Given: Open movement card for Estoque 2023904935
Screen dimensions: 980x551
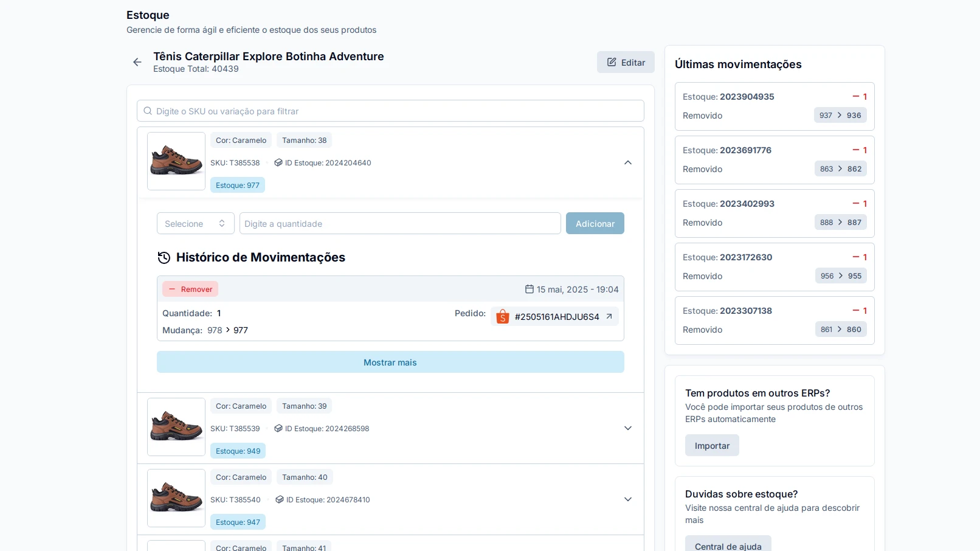Looking at the screenshot, I should (775, 106).
